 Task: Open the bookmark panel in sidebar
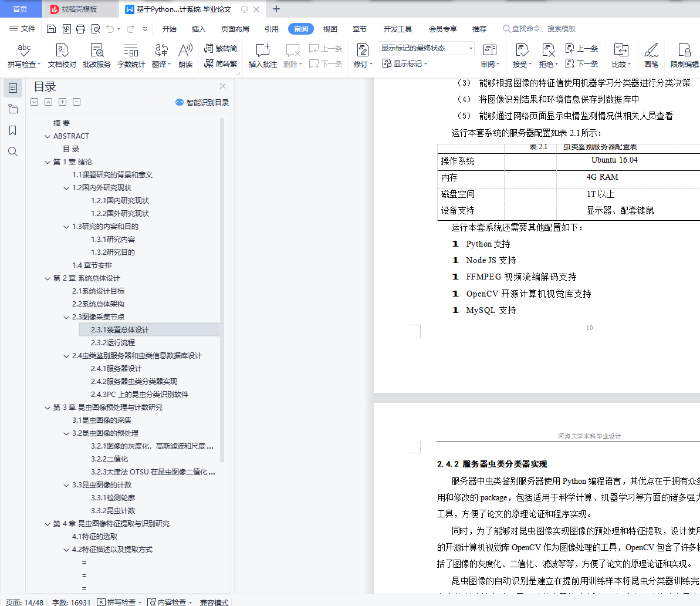[x=13, y=130]
